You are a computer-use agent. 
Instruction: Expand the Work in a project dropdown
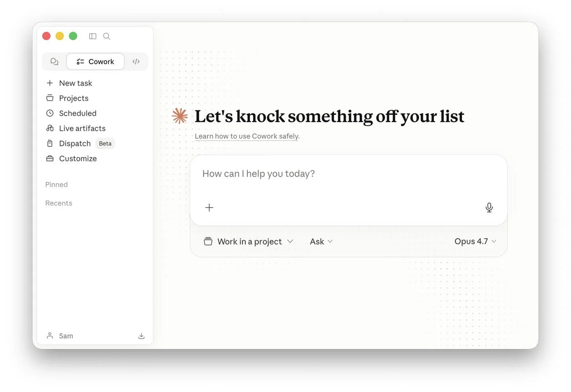coord(248,242)
